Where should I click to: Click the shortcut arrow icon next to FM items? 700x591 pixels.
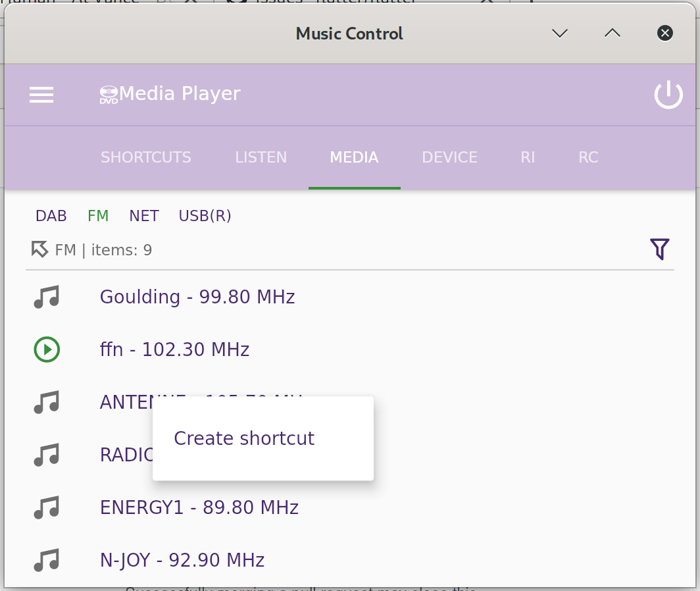(39, 249)
